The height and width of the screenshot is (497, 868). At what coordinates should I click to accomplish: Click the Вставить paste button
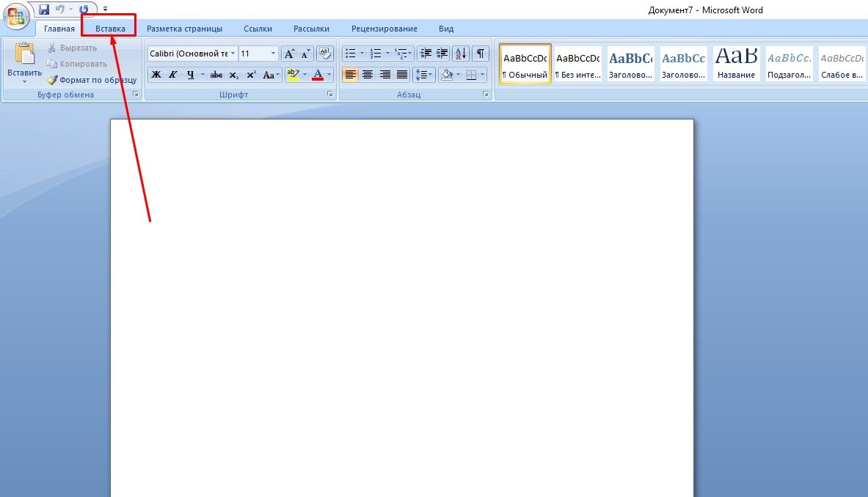(24, 63)
